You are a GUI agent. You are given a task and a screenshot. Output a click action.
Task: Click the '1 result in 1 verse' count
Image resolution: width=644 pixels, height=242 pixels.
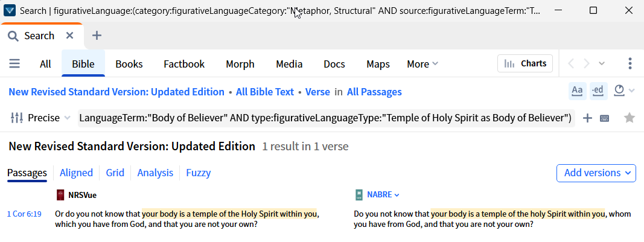(x=305, y=147)
